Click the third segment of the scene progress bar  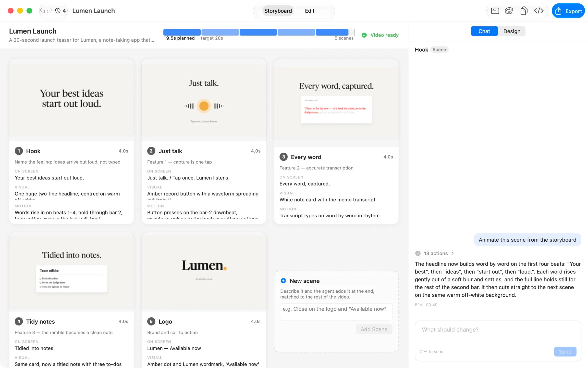[x=258, y=32]
